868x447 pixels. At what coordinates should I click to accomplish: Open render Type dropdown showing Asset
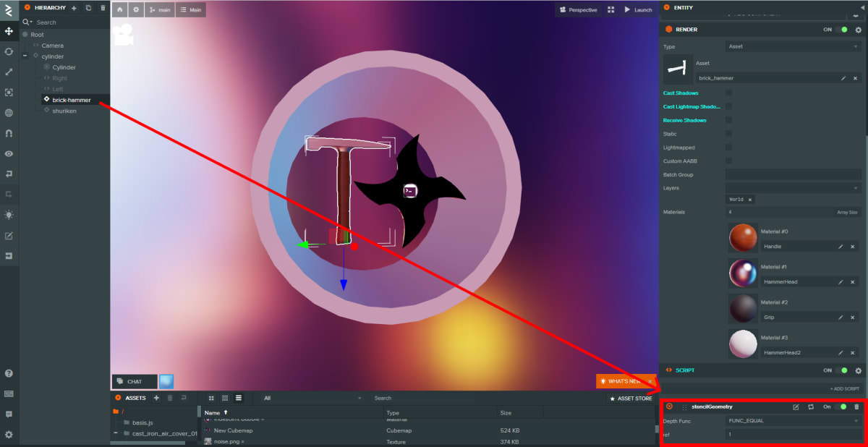793,46
